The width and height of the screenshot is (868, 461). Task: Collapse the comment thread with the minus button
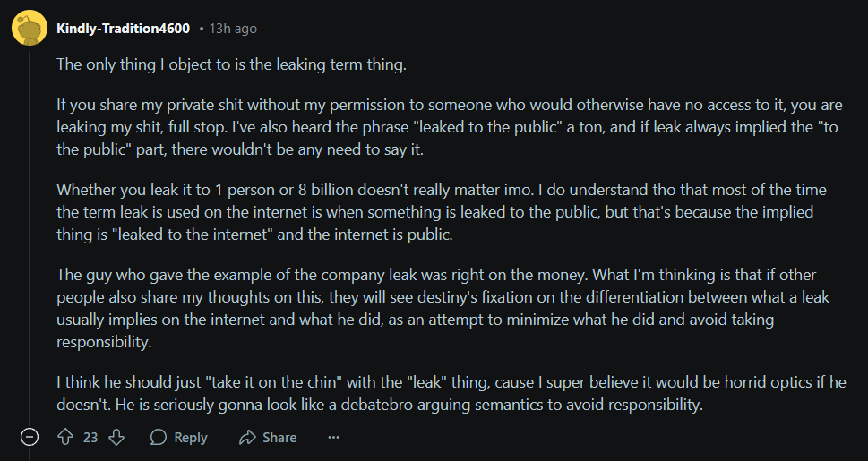(30, 438)
